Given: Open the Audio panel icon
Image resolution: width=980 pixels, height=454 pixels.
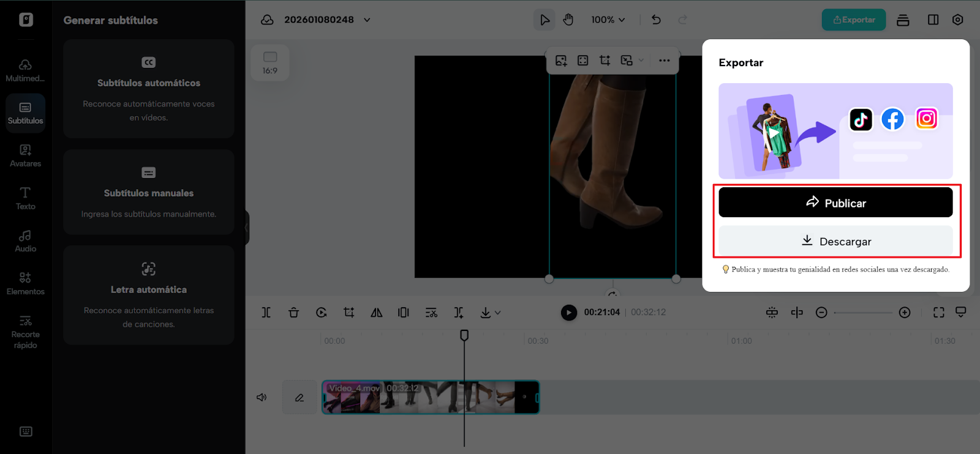Looking at the screenshot, I should coord(25,240).
